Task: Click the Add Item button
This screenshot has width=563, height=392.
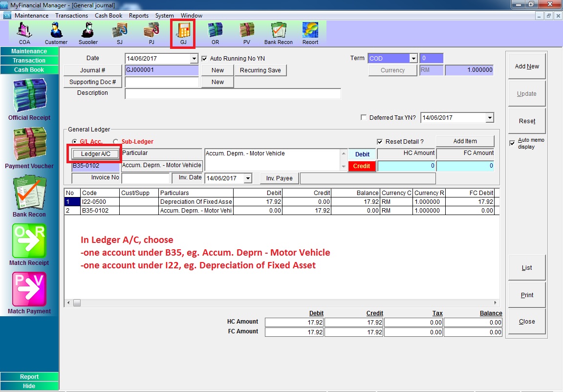Action: [465, 141]
